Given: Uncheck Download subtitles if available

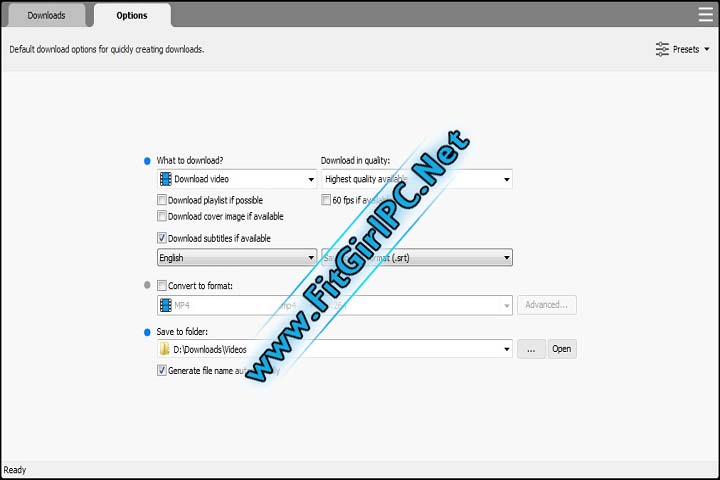Looking at the screenshot, I should click(162, 238).
